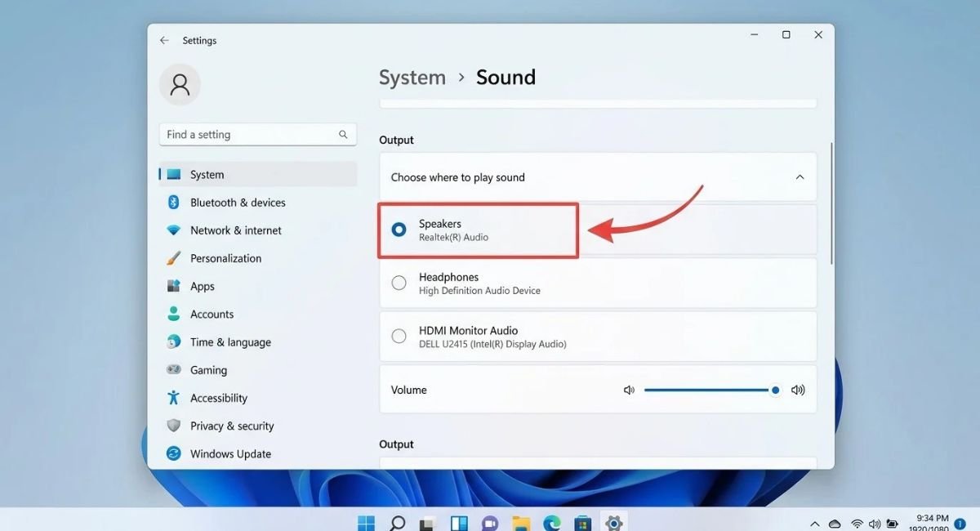Go to Gaming settings
The width and height of the screenshot is (980, 531).
[x=257, y=370]
